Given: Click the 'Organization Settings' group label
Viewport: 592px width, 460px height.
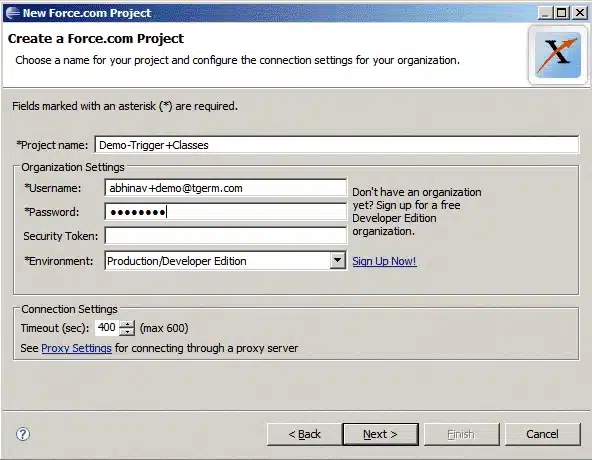Looking at the screenshot, I should click(x=73, y=167).
